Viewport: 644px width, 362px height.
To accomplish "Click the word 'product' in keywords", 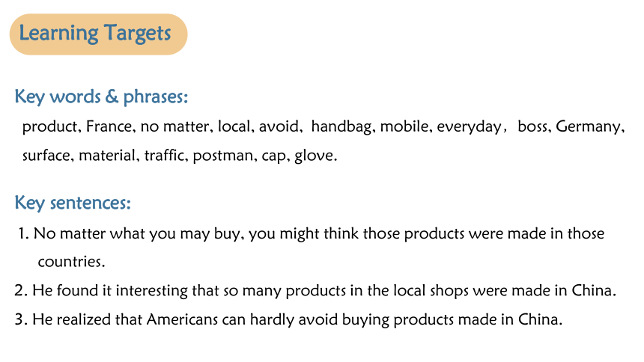I will click(x=49, y=126).
